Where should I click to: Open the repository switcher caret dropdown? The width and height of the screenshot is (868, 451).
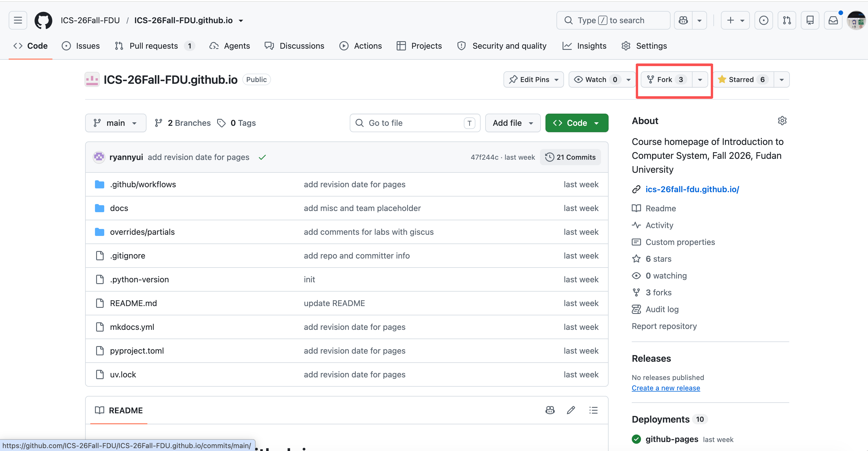tap(241, 21)
